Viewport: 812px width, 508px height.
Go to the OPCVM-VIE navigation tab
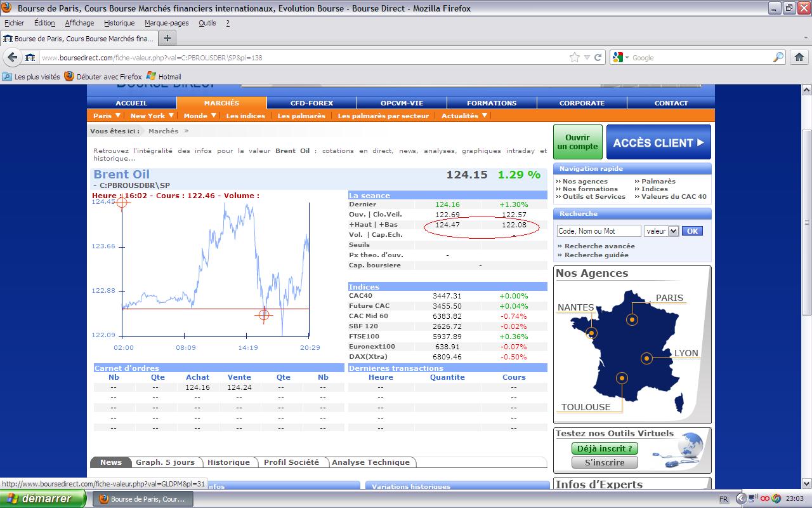pos(402,103)
